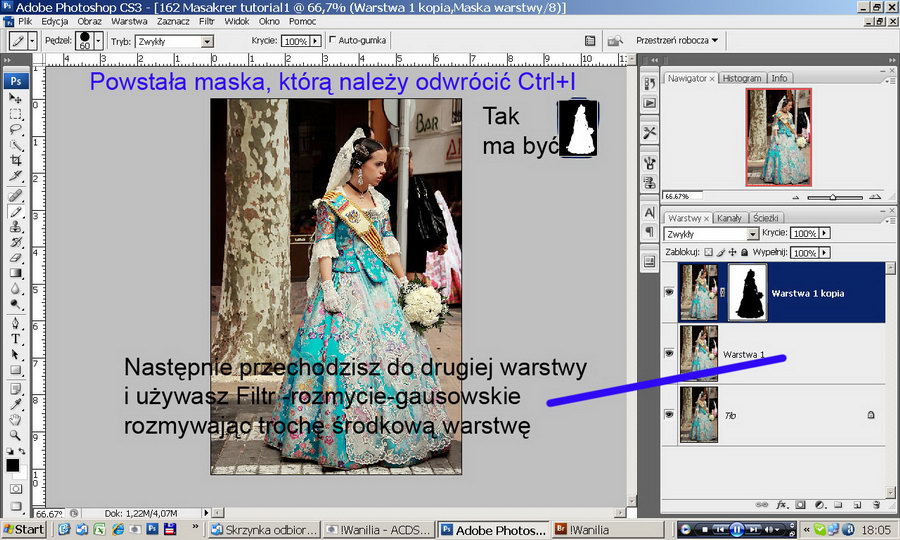Image resolution: width=900 pixels, height=540 pixels.
Task: Pick the Type tool (T)
Action: (x=16, y=338)
